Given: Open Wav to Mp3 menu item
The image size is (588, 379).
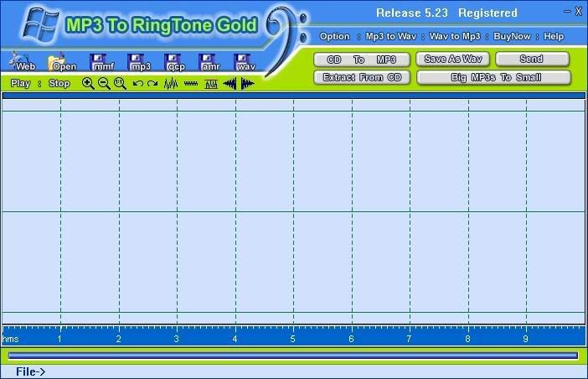Looking at the screenshot, I should pyautogui.click(x=455, y=36).
